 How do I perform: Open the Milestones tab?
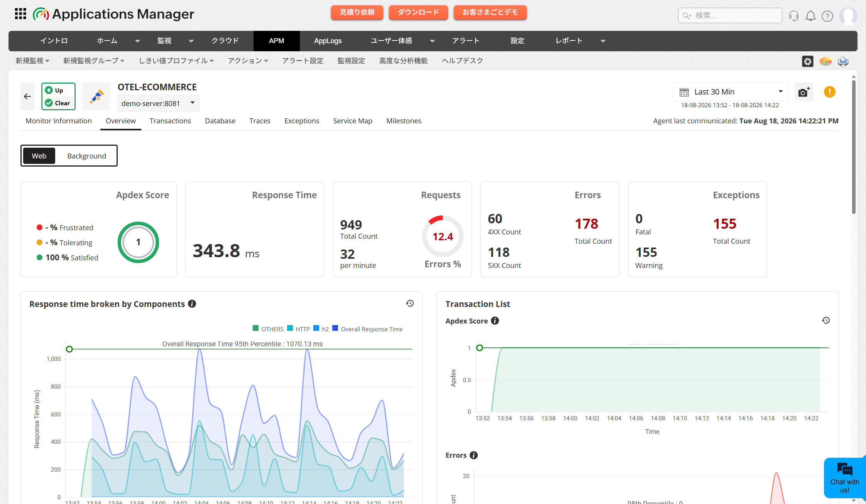[404, 121]
